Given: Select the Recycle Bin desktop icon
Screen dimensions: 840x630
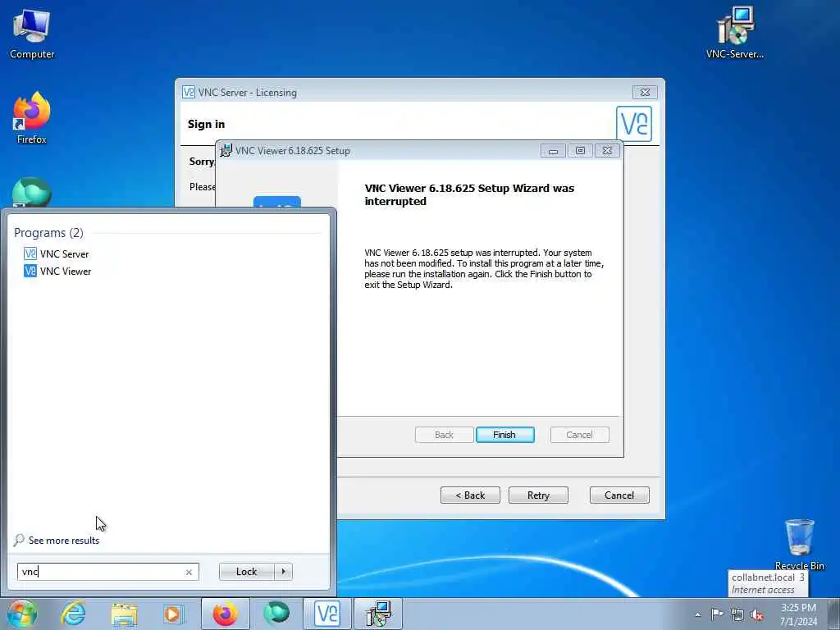Looking at the screenshot, I should tap(799, 544).
